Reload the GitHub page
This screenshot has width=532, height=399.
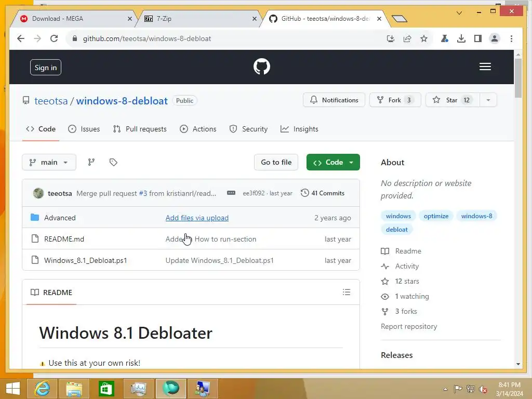pyautogui.click(x=54, y=38)
